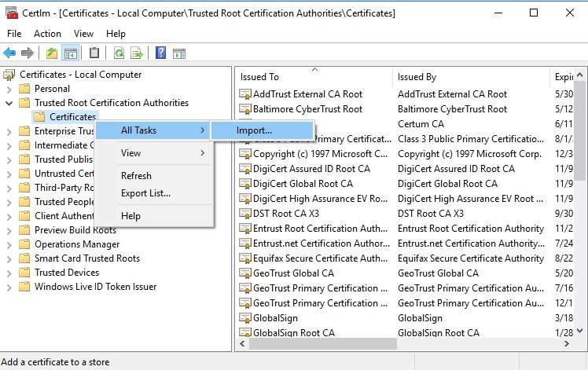Click the Up One Level folder icon
The image size is (588, 370).
coord(52,53)
